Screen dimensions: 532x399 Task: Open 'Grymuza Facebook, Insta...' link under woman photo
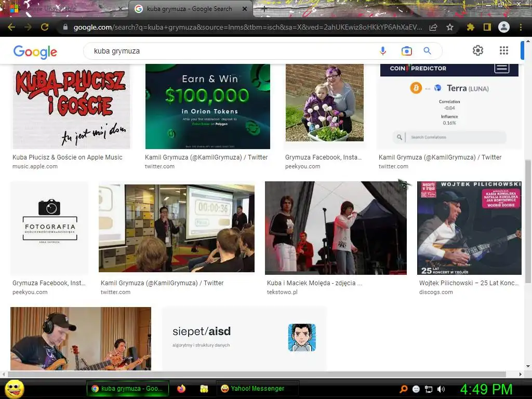[x=323, y=157]
